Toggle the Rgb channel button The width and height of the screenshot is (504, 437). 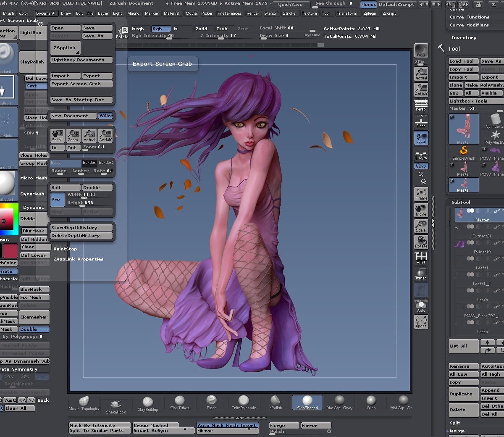coord(161,29)
